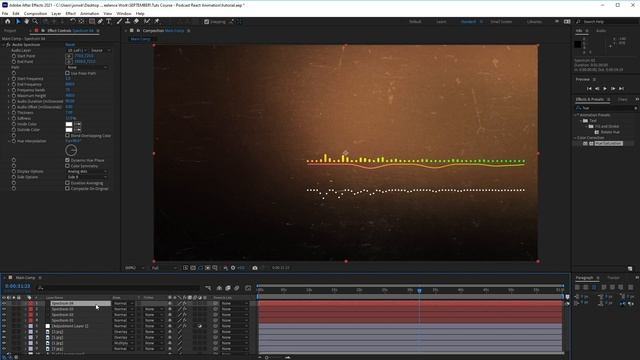Open the Graph Editor icon in the timeline
This screenshot has width=640, height=360.
tap(248, 288)
